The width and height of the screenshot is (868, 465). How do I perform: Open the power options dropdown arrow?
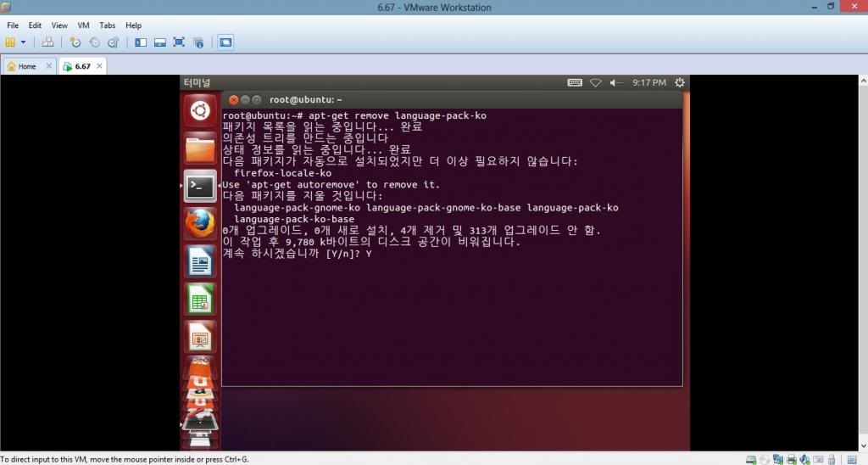(23, 42)
